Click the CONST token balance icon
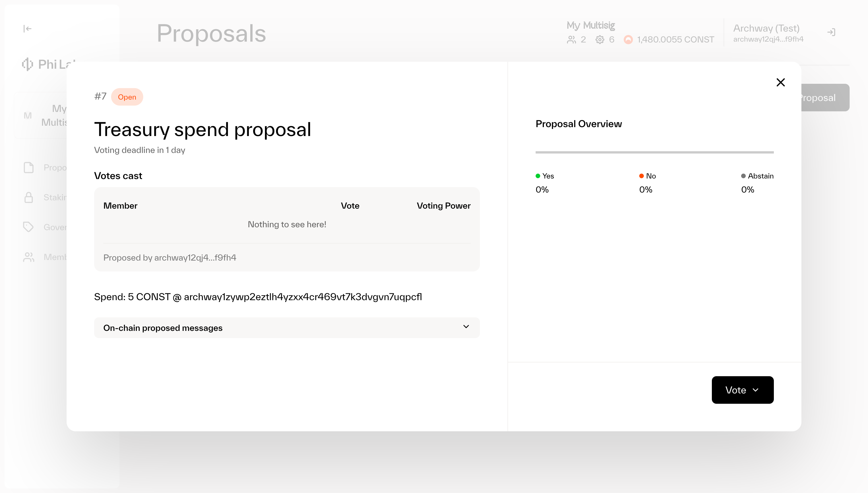868x493 pixels. 628,40
